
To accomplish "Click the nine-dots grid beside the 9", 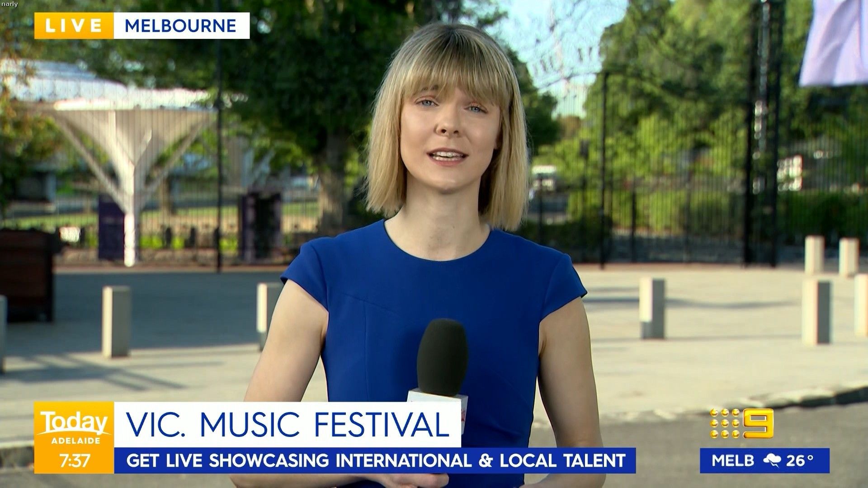I will (x=725, y=423).
